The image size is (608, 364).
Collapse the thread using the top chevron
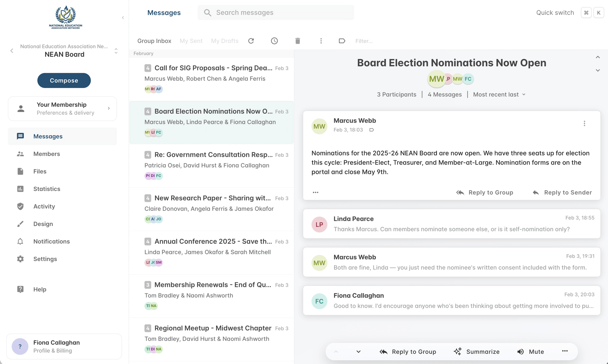[598, 57]
